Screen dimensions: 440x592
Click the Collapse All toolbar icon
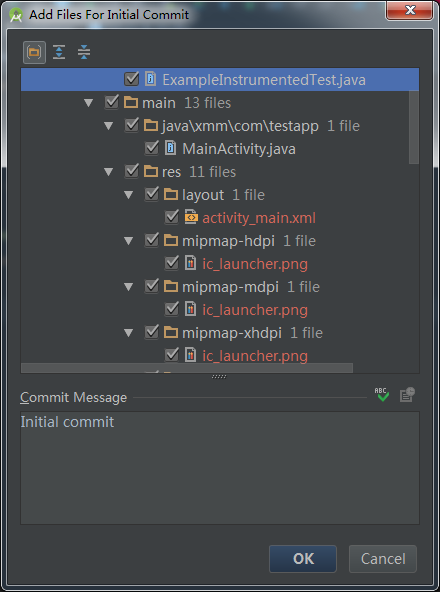[84, 52]
